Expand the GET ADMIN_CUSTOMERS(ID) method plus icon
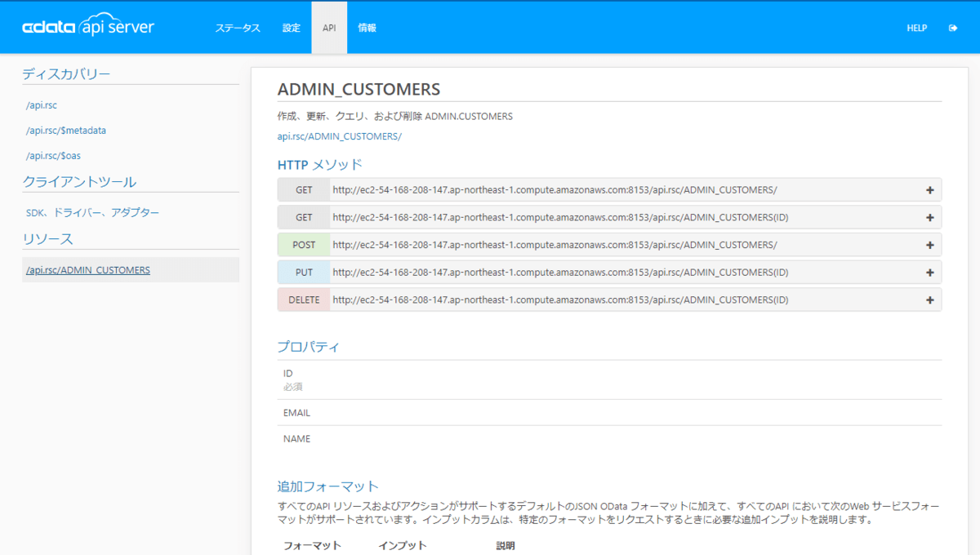Screen dimensions: 980x555 [x=929, y=218]
